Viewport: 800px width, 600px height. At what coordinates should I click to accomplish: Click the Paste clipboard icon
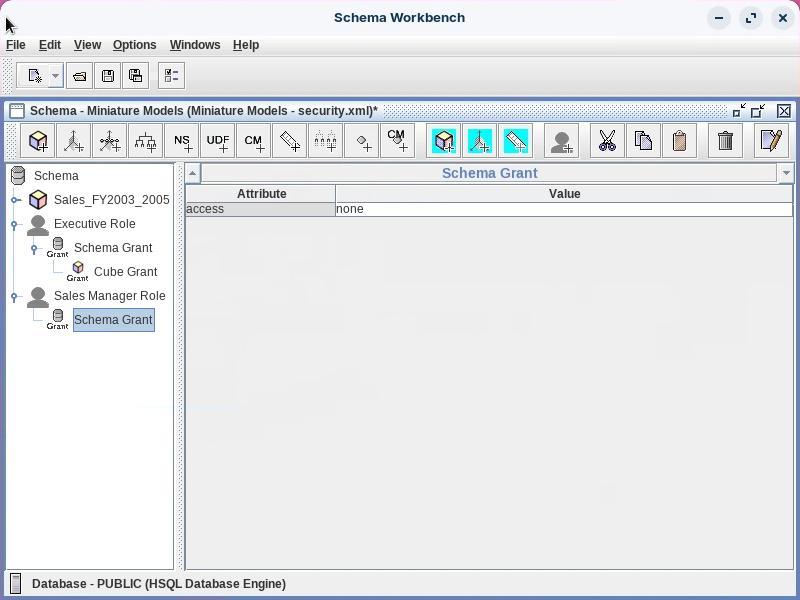[x=680, y=141]
